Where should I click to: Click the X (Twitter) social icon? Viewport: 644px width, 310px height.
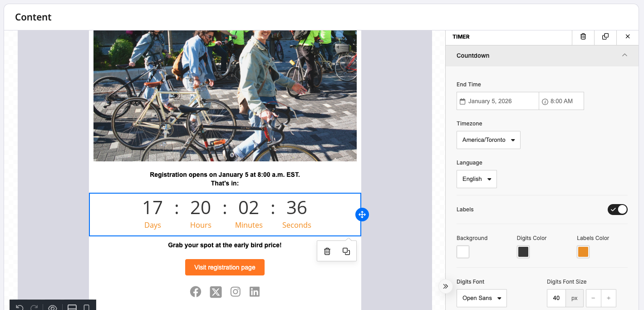click(x=216, y=292)
